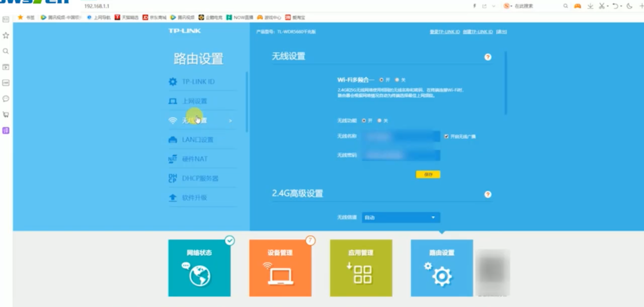Open the 设备管理 device management tile
The width and height of the screenshot is (644, 307).
[280, 268]
